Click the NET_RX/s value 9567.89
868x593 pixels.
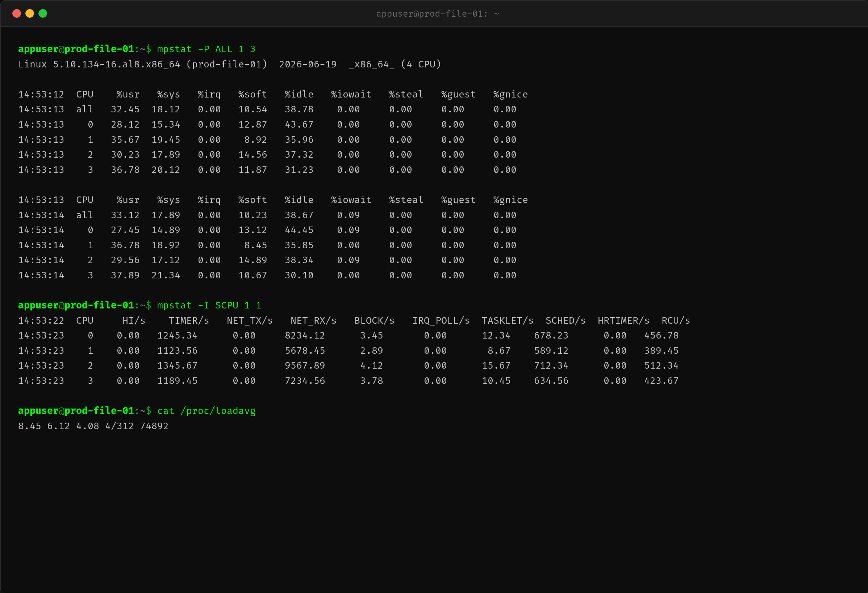[x=304, y=365]
